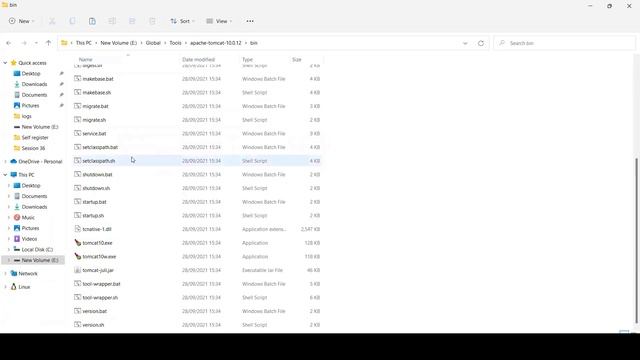This screenshot has width=640, height=360.
Task: Expand the Network tree node
Action: pos(5,273)
